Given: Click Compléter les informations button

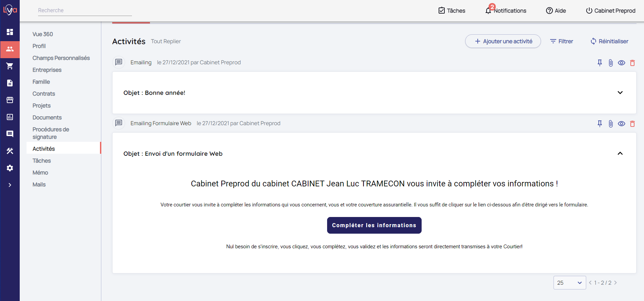Looking at the screenshot, I should (x=374, y=225).
